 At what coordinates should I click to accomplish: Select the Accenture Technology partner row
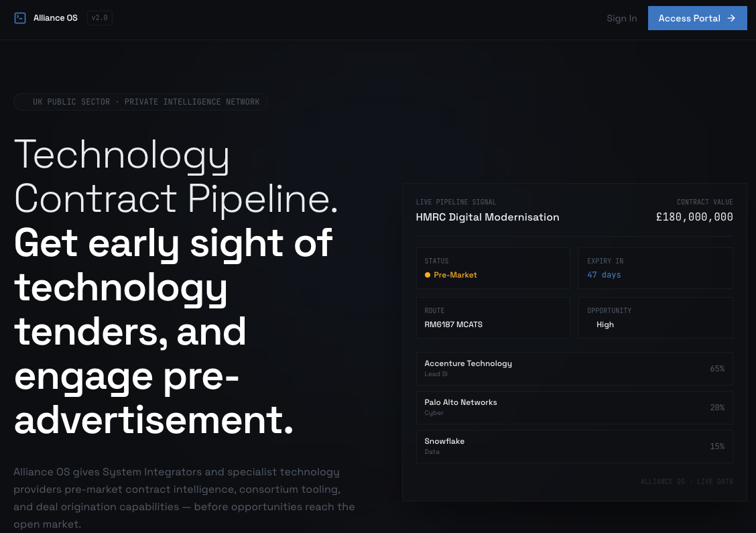point(574,369)
